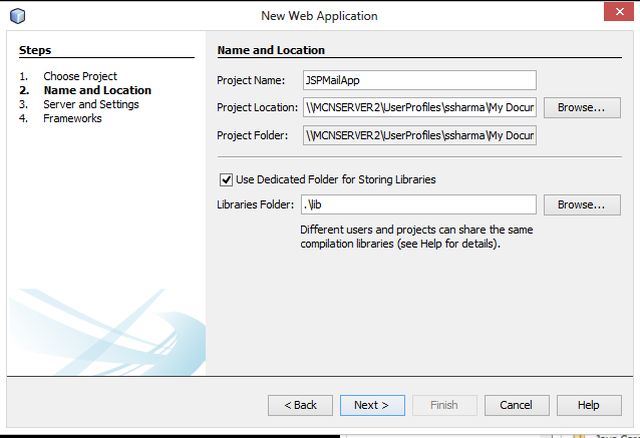The height and width of the screenshot is (438, 640).
Task: Click the Name and Location panel heading
Action: pyautogui.click(x=271, y=50)
